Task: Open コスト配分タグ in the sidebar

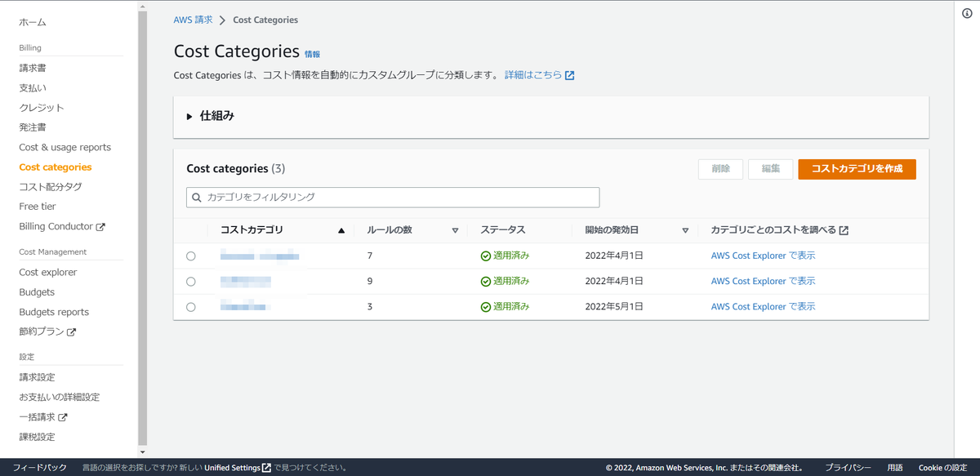Action: (x=51, y=187)
